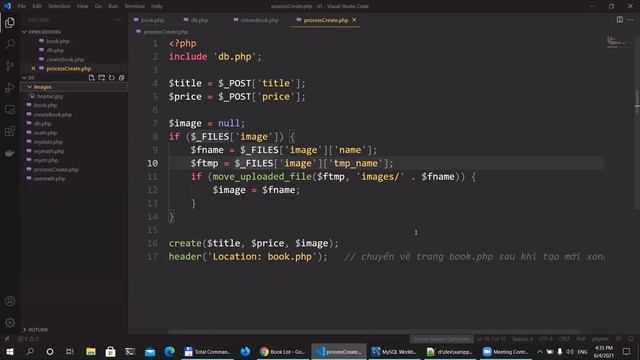Viewport: 640px width, 360px height.
Task: Open the Explorer view in activity bar
Action: (x=10, y=22)
